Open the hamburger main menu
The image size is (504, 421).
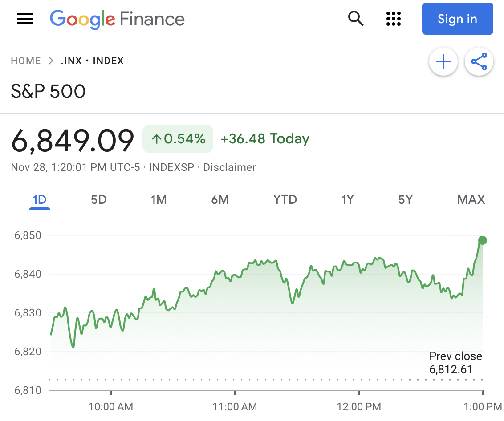[x=25, y=19]
